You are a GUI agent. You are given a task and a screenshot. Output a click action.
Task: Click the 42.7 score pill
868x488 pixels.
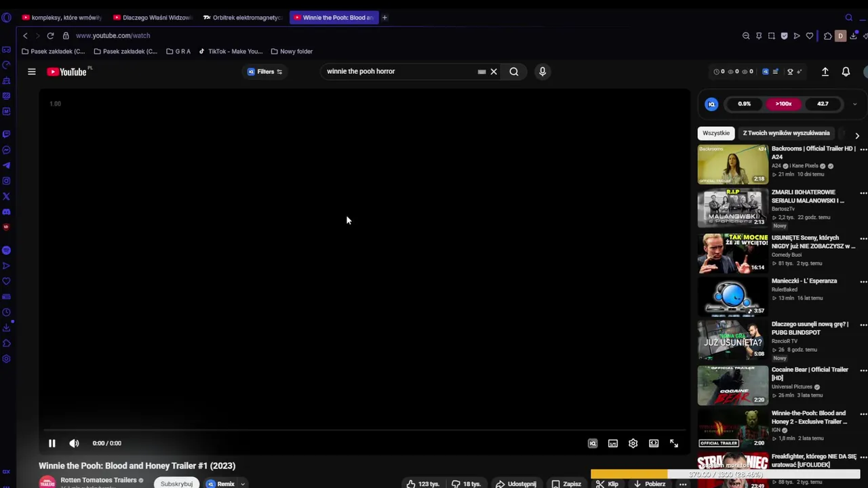pyautogui.click(x=823, y=104)
